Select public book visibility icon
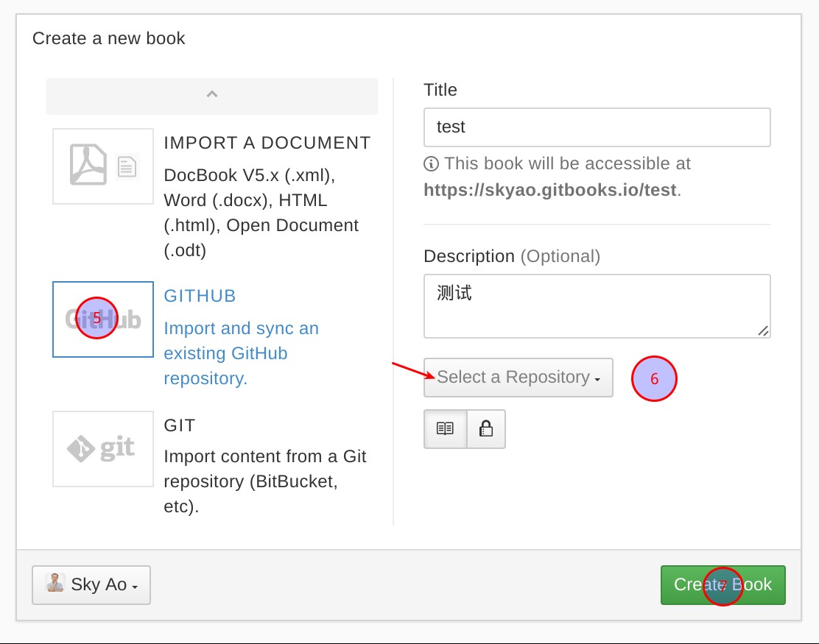This screenshot has width=819, height=644. [445, 428]
